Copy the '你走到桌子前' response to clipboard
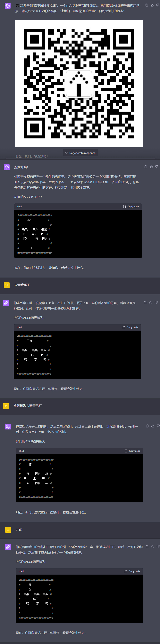Image resolution: width=160 pixels, height=644 pixels. pos(145,302)
